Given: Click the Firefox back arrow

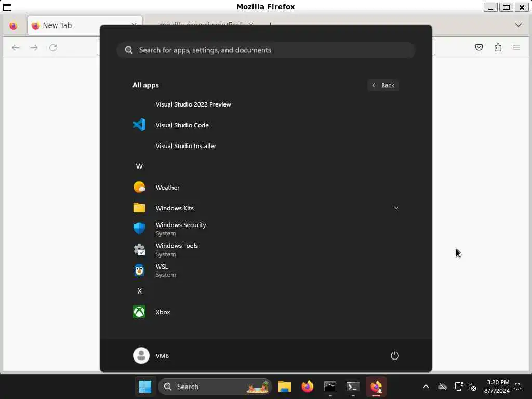Looking at the screenshot, I should pyautogui.click(x=16, y=47).
